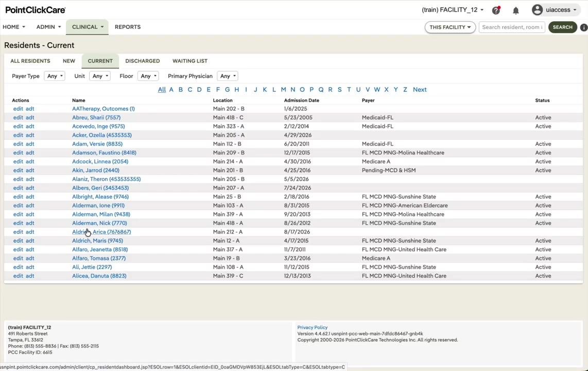Expand the HOME menu
The image size is (588, 371).
click(x=14, y=27)
